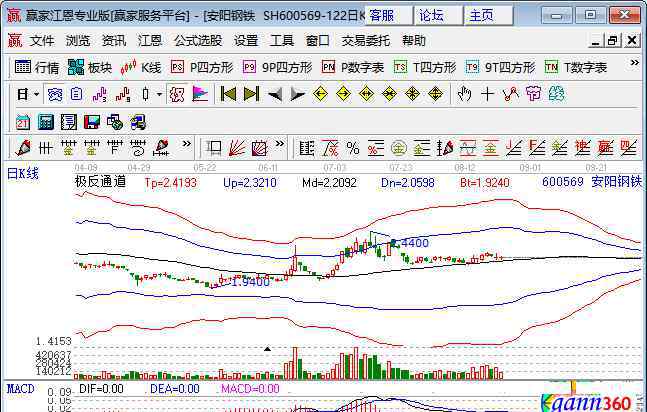
Task: Open 9T四方形 tool
Action: [x=500, y=67]
